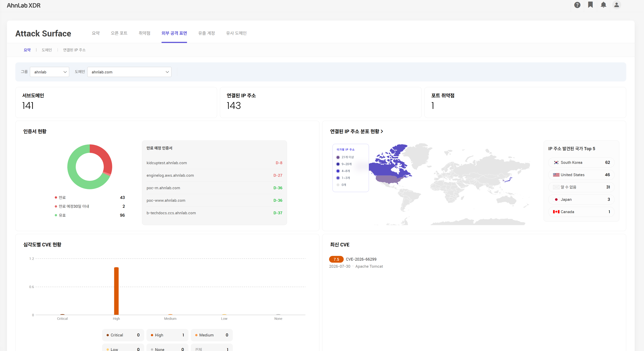Click the 알 수 없음 31 country row
Viewport: 644px width, 351px height.
[581, 187]
